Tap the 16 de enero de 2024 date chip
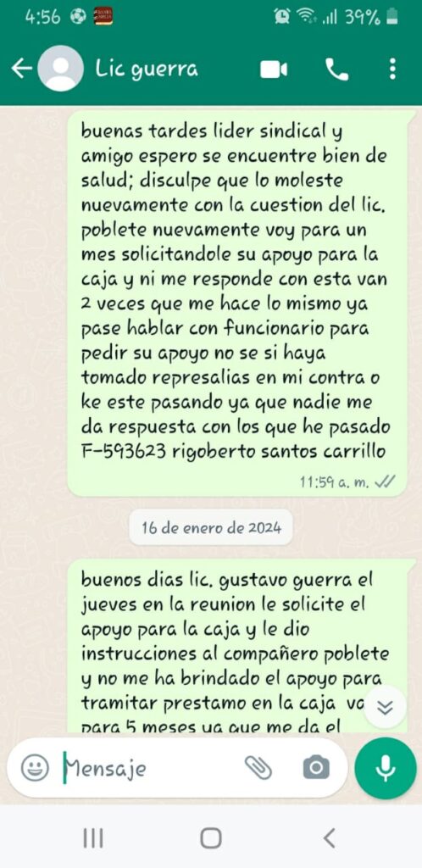The image size is (422, 868). click(x=211, y=527)
